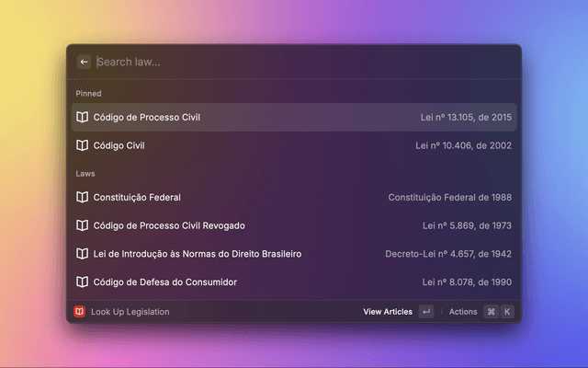This screenshot has height=368, width=588.
Task: Click book icon for Código de Processo Civil Revogado
Action: [x=83, y=225]
